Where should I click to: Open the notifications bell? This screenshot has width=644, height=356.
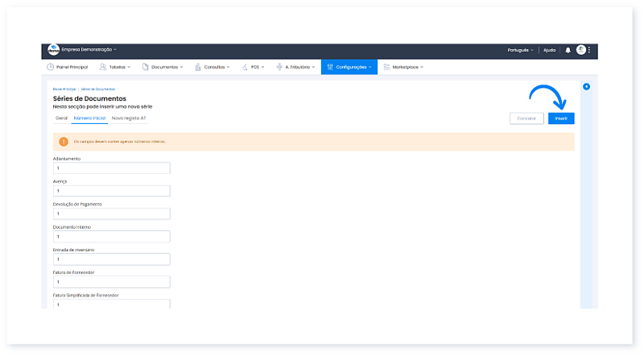(568, 50)
